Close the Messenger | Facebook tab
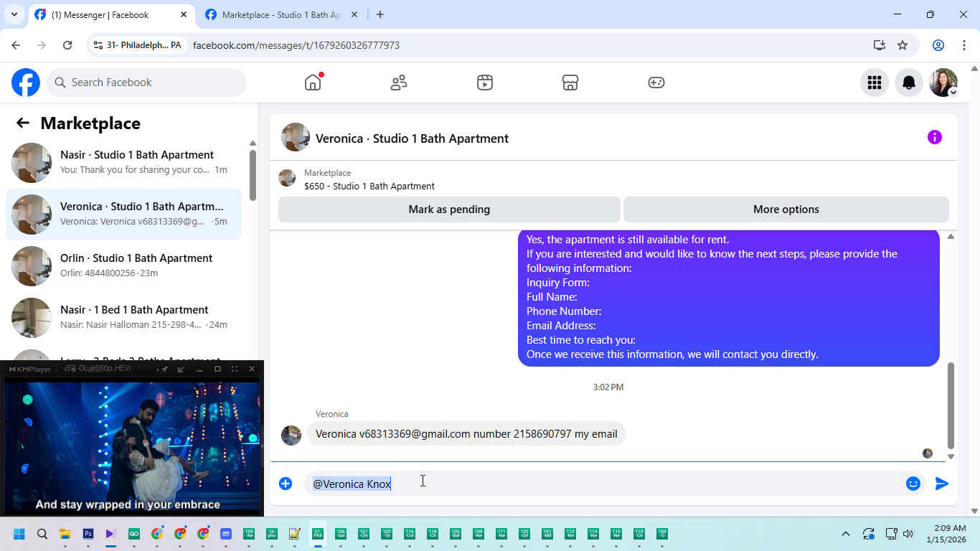 pyautogui.click(x=183, y=14)
